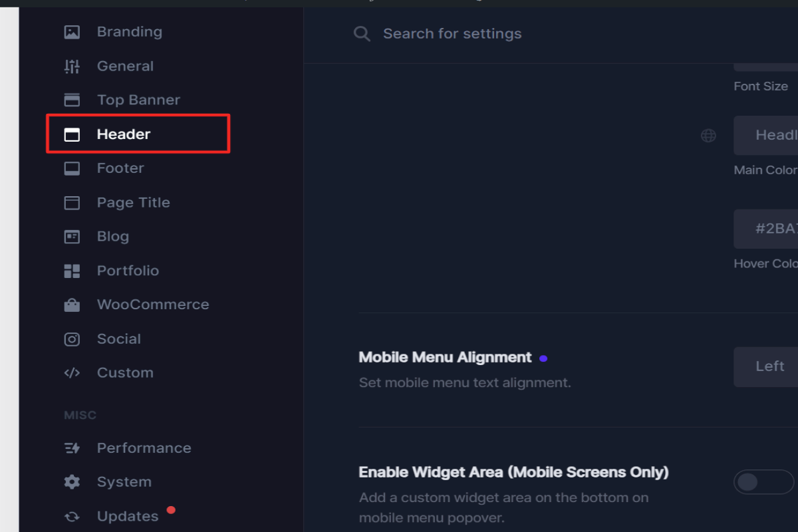Focus the Search for settings field
The width and height of the screenshot is (798, 532).
click(452, 34)
